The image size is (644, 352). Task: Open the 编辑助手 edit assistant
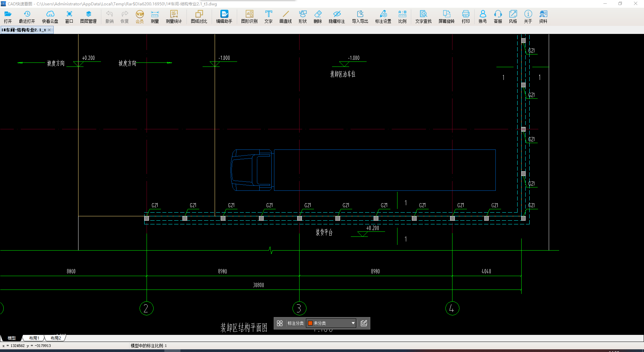224,17
